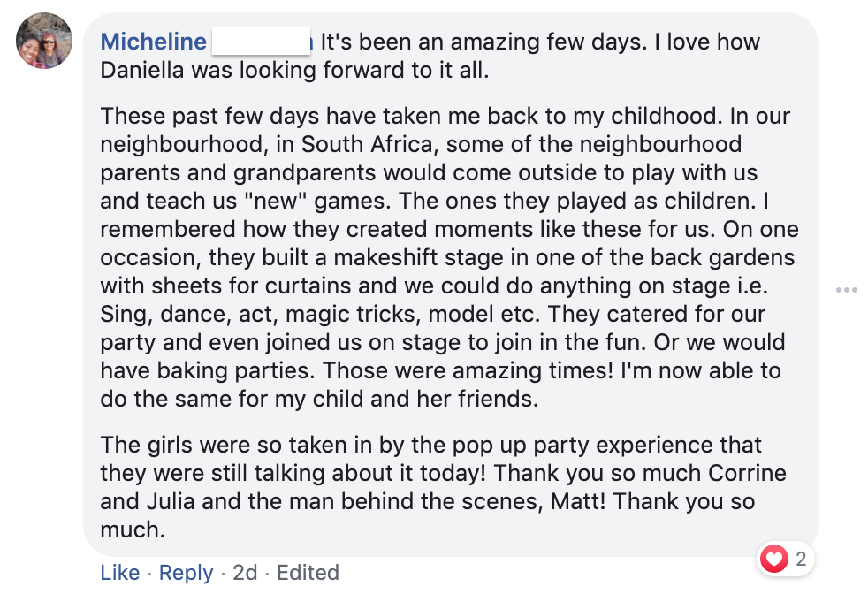View edit history via Edited label
Screen dimensions: 868x594
(x=308, y=573)
